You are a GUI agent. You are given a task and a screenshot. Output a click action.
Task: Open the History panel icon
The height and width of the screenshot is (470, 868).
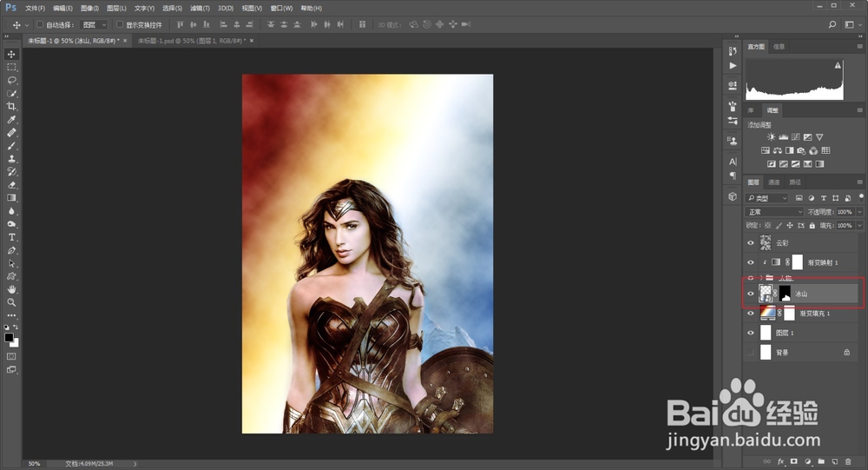click(733, 51)
